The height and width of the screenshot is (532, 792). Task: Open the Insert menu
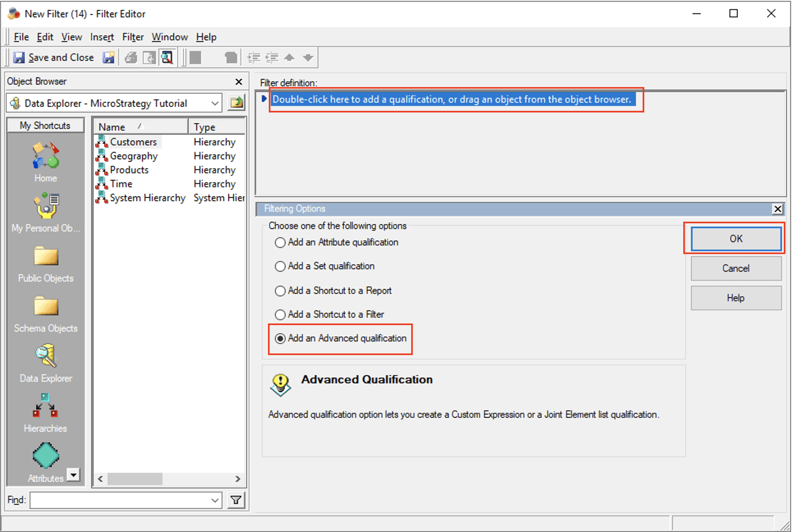pos(102,37)
